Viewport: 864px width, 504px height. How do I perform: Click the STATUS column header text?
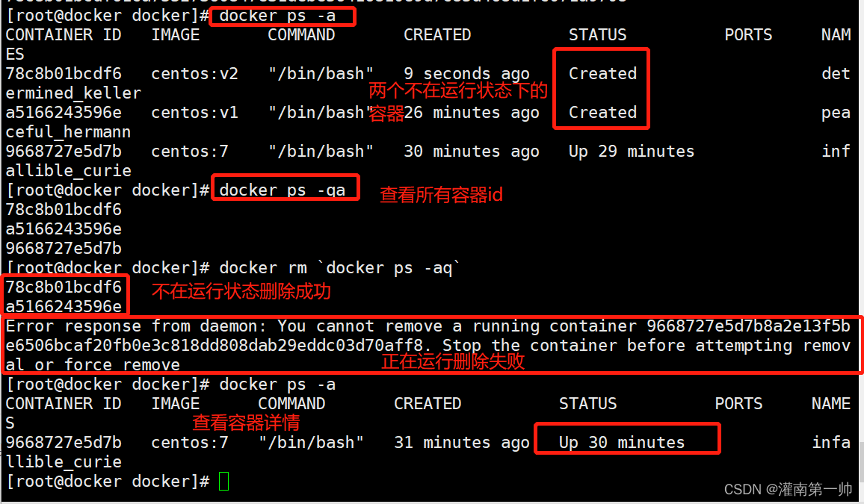point(598,34)
